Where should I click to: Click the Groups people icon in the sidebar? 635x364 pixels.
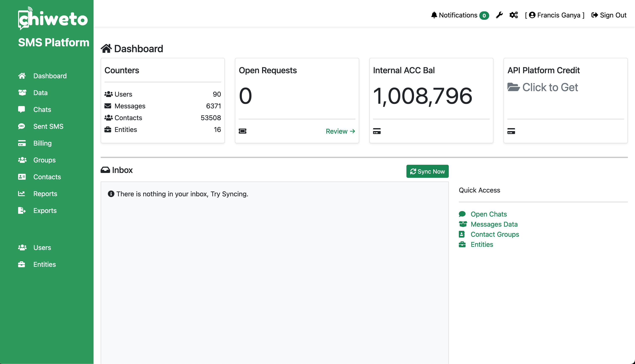[22, 160]
